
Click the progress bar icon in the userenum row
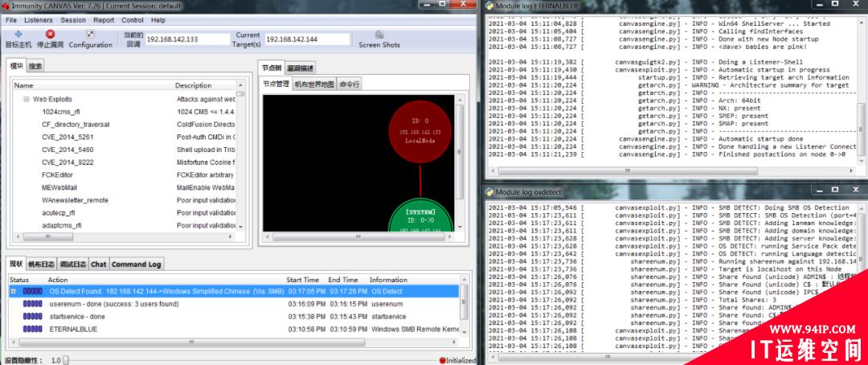click(33, 304)
